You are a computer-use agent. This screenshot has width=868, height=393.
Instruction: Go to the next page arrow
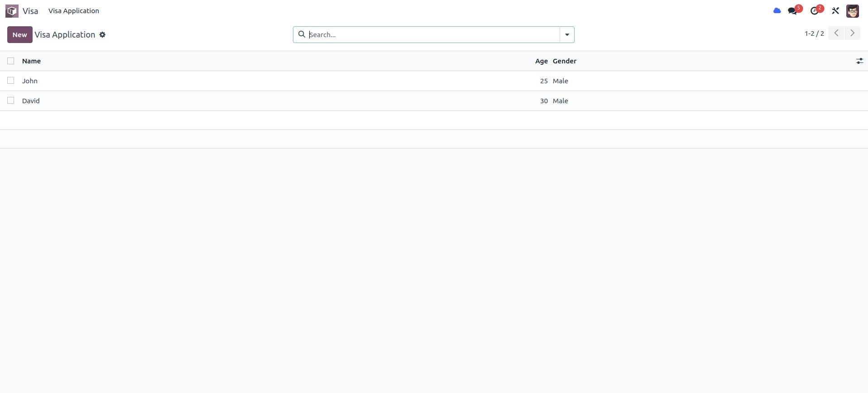click(x=852, y=33)
